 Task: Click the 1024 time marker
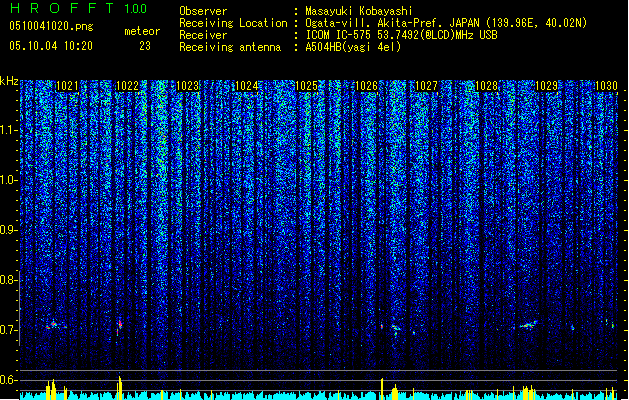pos(246,86)
